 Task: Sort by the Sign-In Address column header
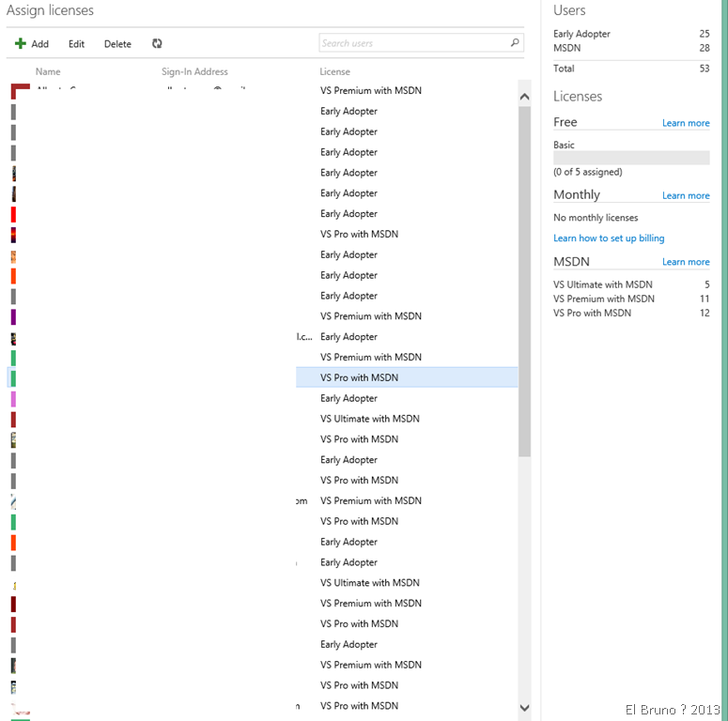(x=194, y=71)
